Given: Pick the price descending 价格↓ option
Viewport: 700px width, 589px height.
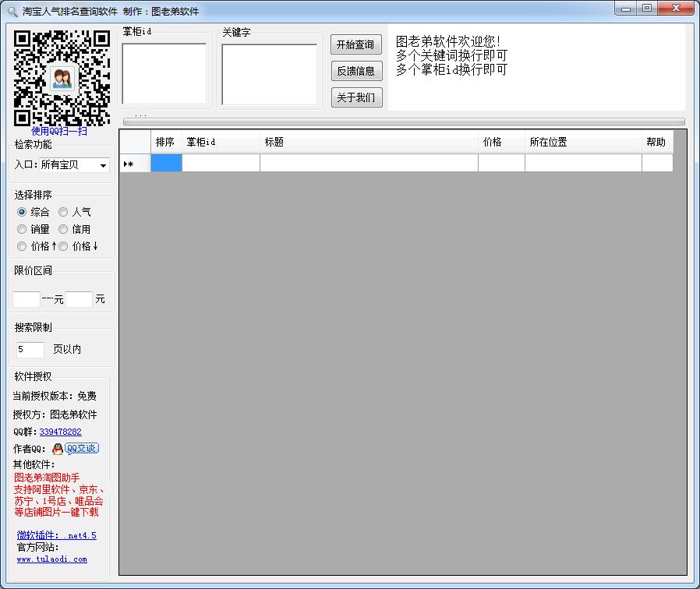Looking at the screenshot, I should pyautogui.click(x=63, y=246).
